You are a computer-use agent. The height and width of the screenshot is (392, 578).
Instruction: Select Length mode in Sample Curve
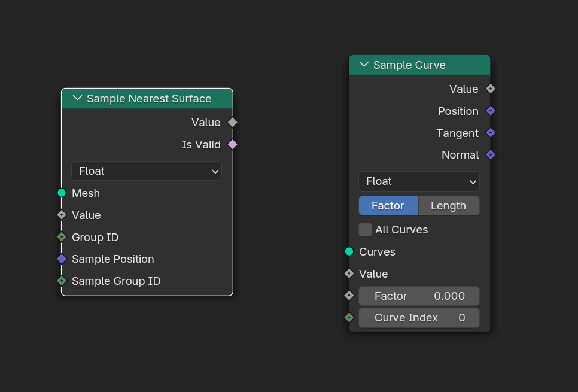(x=449, y=205)
